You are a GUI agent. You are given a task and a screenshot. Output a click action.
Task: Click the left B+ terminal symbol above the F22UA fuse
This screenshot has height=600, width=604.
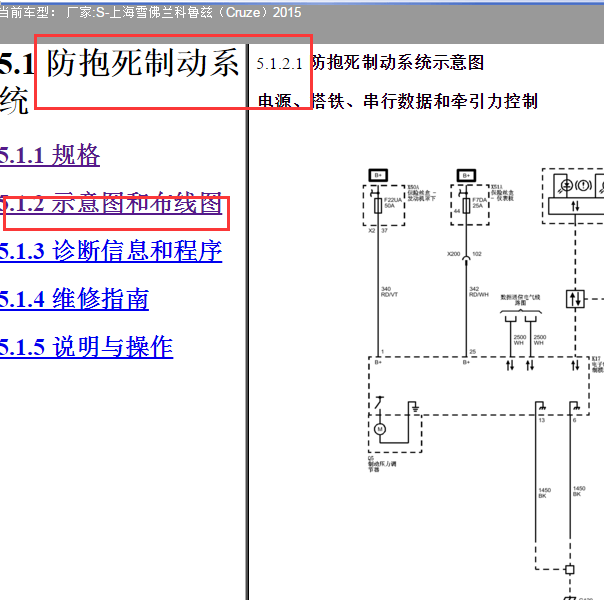[x=378, y=175]
